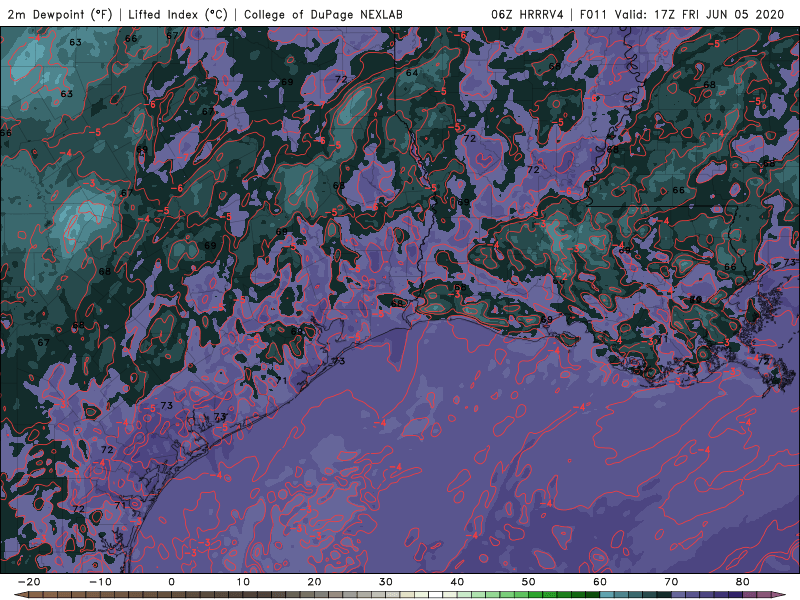Click the "College of DuPage NEXLAB" label
800x600 pixels.
coord(323,14)
